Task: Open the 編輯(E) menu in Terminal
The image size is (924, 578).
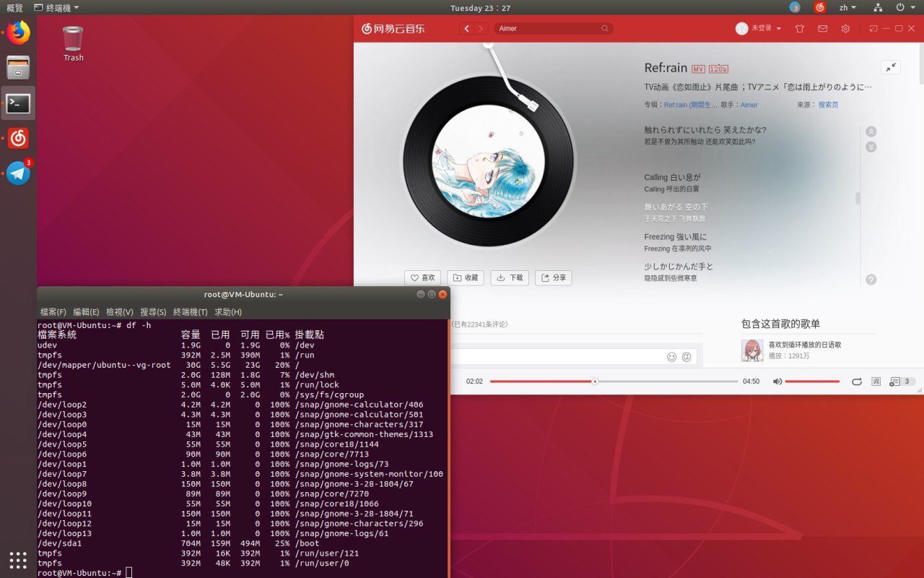Action: point(86,312)
